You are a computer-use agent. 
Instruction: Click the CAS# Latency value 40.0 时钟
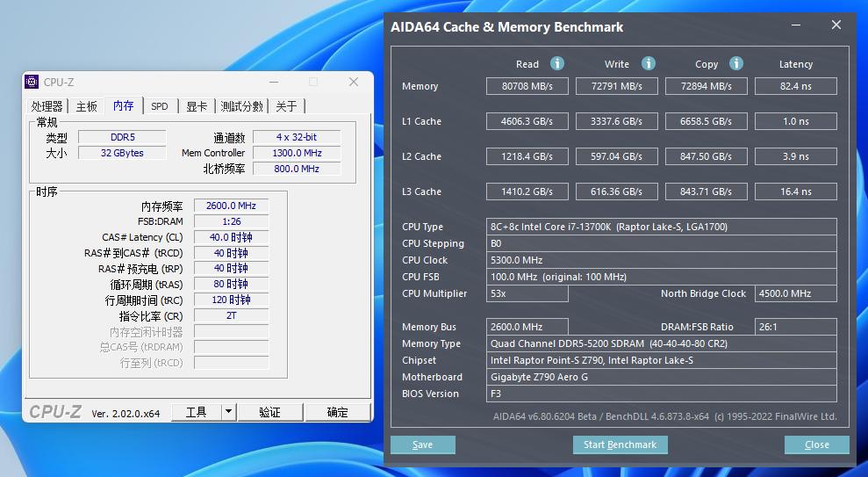232,237
